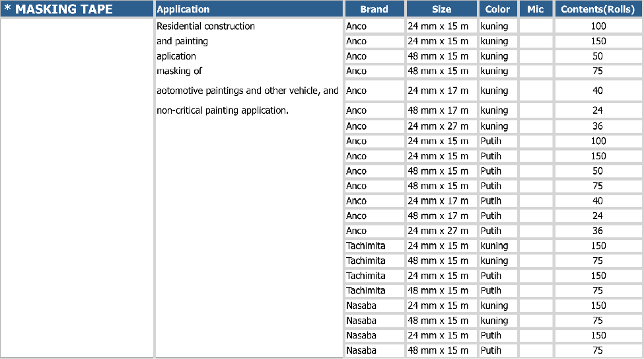This screenshot has height=359, width=644.
Task: Select the 'masking of' application text
Action: click(179, 71)
